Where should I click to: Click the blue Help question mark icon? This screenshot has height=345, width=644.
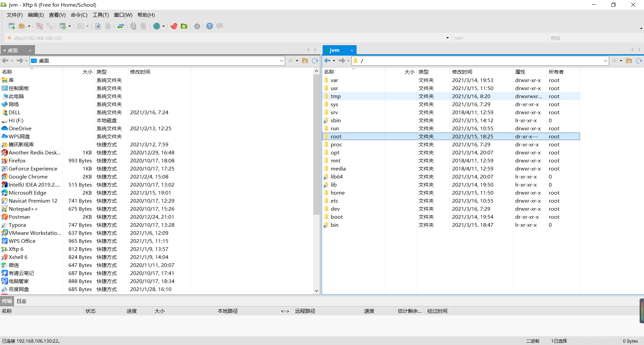[210, 26]
